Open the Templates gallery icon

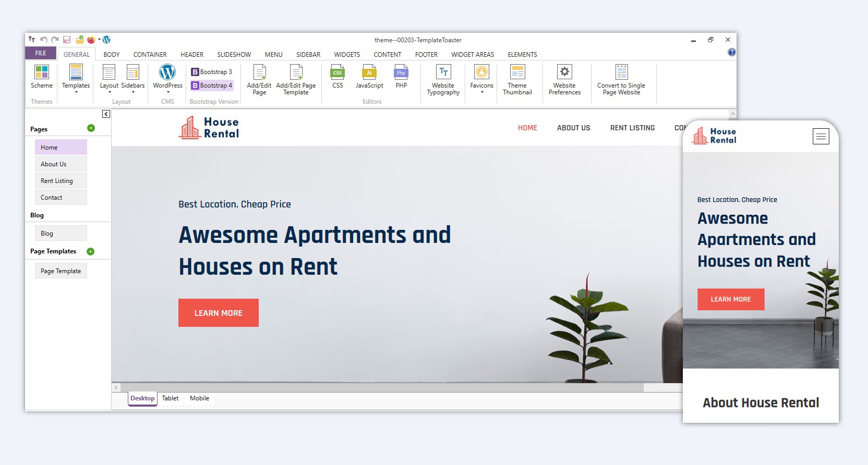76,72
